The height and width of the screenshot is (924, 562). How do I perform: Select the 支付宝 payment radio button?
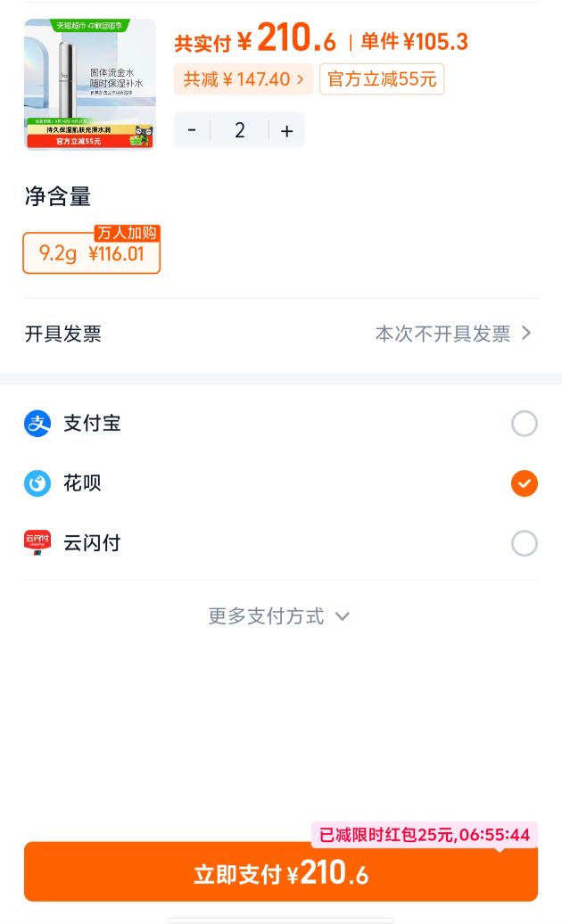(x=525, y=424)
